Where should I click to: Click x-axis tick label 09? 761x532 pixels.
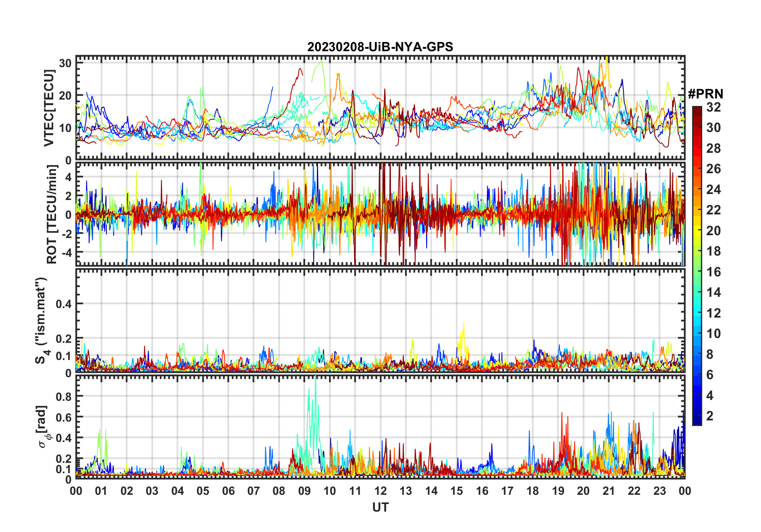(x=304, y=491)
